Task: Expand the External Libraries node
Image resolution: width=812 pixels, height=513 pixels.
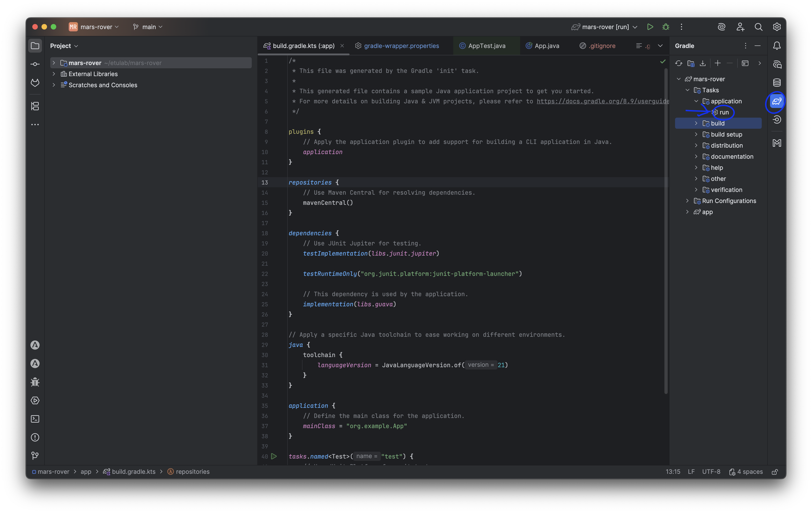Action: tap(54, 74)
